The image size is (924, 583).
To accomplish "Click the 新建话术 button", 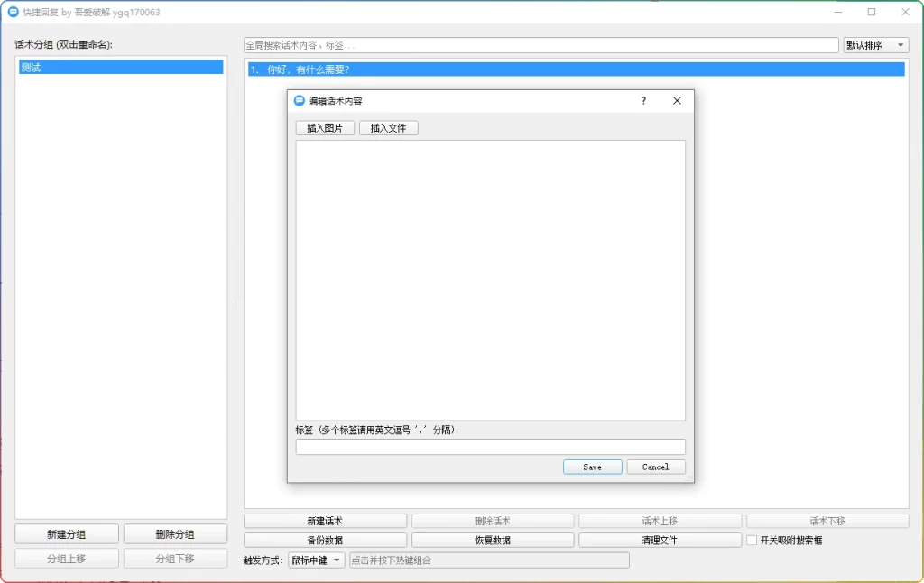I will 325,520.
